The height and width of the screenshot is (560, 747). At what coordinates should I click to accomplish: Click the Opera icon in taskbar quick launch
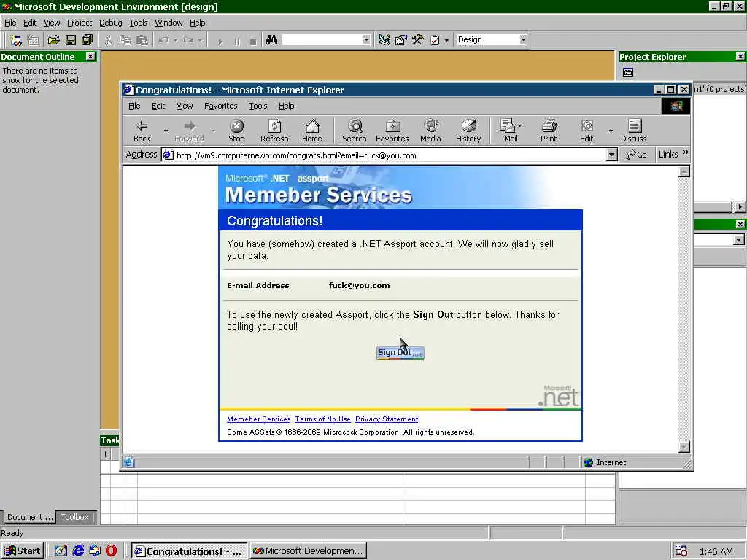coord(111,551)
